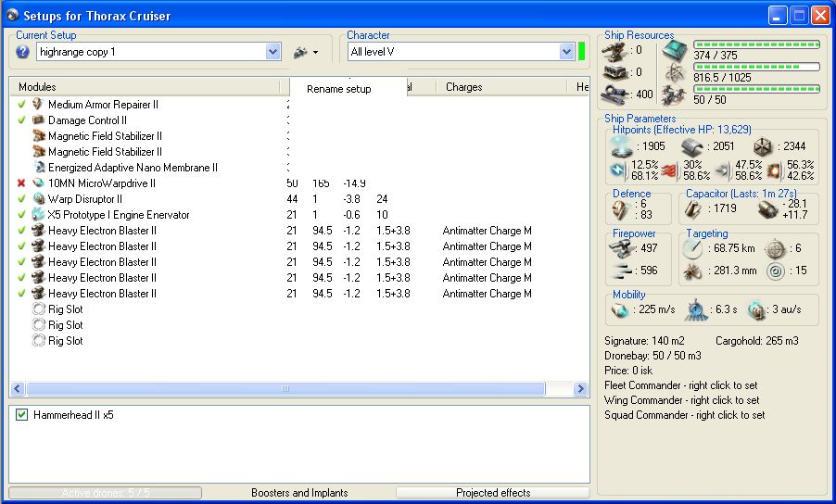836x504 pixels.
Task: Click the kinetic resistance icon
Action: tap(724, 170)
